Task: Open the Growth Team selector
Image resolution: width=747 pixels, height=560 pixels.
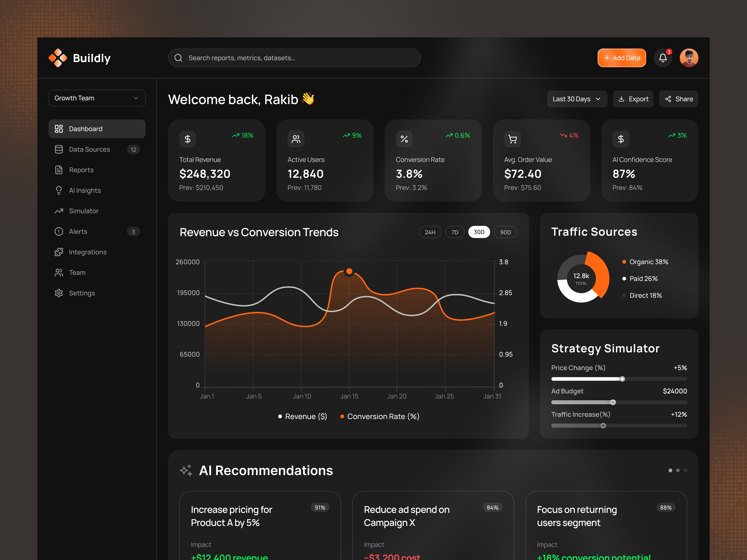Action: [x=97, y=98]
